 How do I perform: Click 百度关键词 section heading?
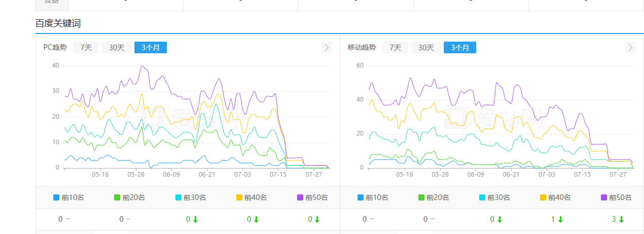(58, 23)
